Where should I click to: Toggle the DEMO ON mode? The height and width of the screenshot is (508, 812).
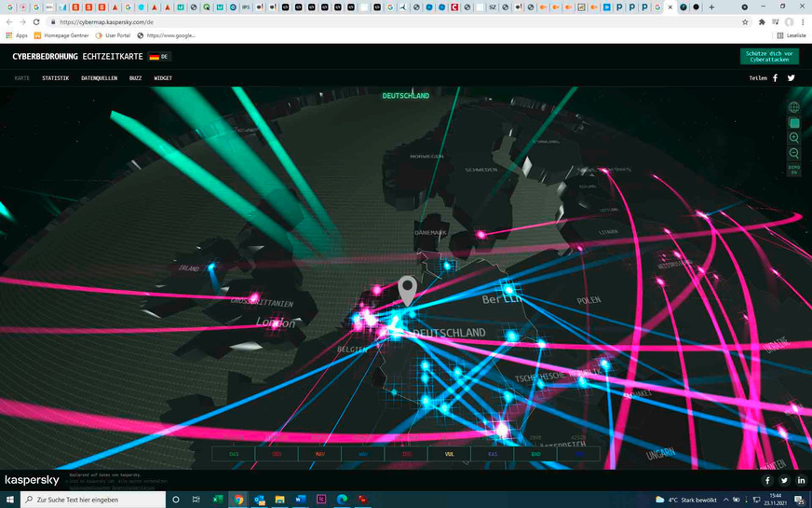point(793,170)
